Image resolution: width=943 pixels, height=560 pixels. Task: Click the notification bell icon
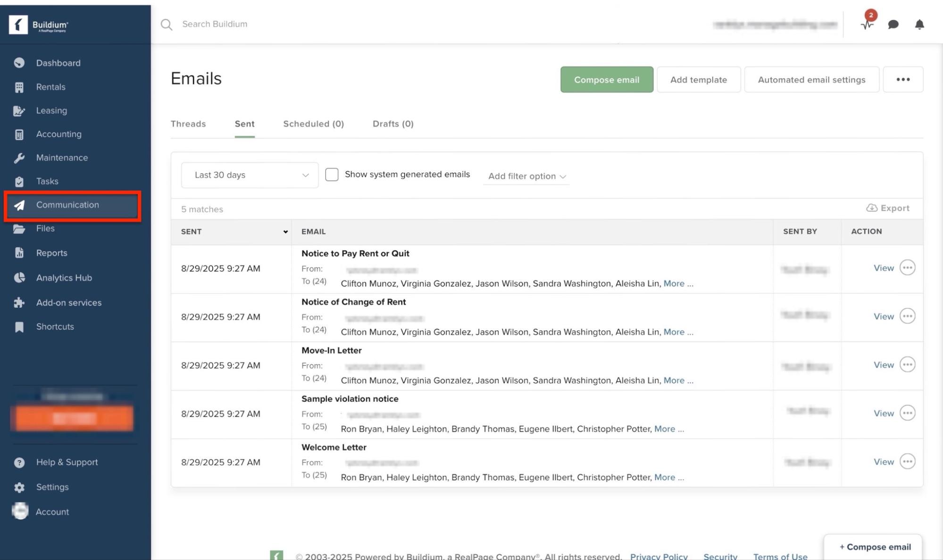919,25
